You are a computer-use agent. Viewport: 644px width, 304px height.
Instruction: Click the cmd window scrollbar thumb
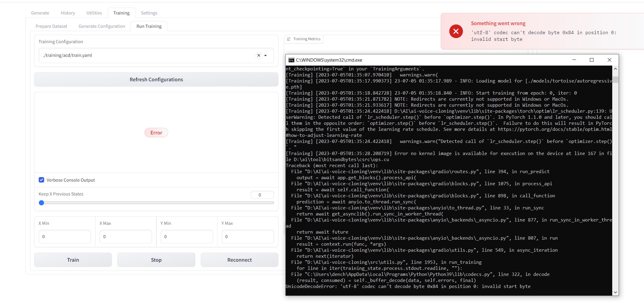coord(615,80)
